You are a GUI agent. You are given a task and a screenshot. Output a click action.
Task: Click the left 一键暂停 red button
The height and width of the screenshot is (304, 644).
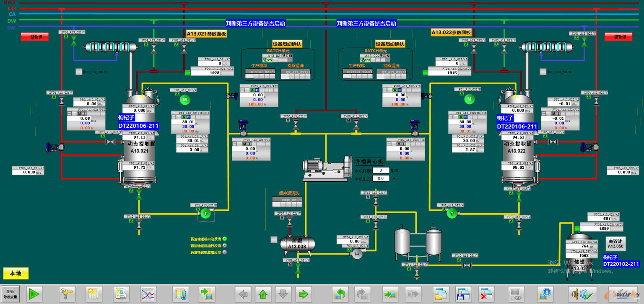[35, 37]
